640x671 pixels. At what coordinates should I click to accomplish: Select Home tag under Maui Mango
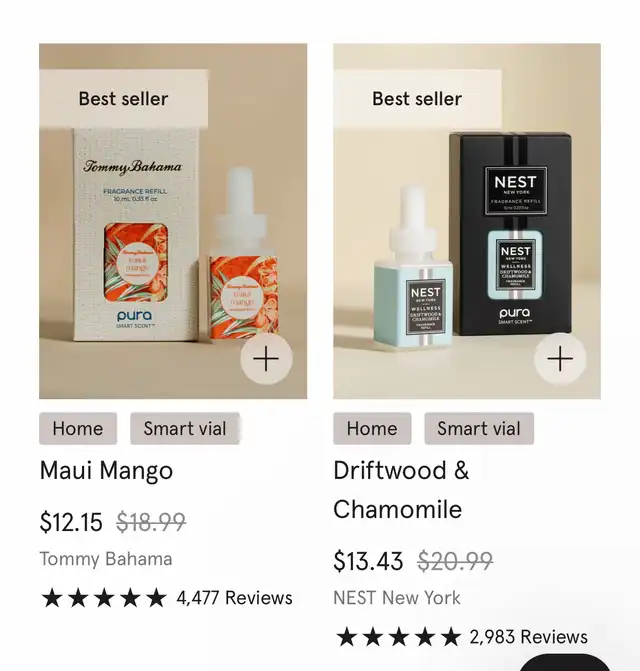(78, 428)
